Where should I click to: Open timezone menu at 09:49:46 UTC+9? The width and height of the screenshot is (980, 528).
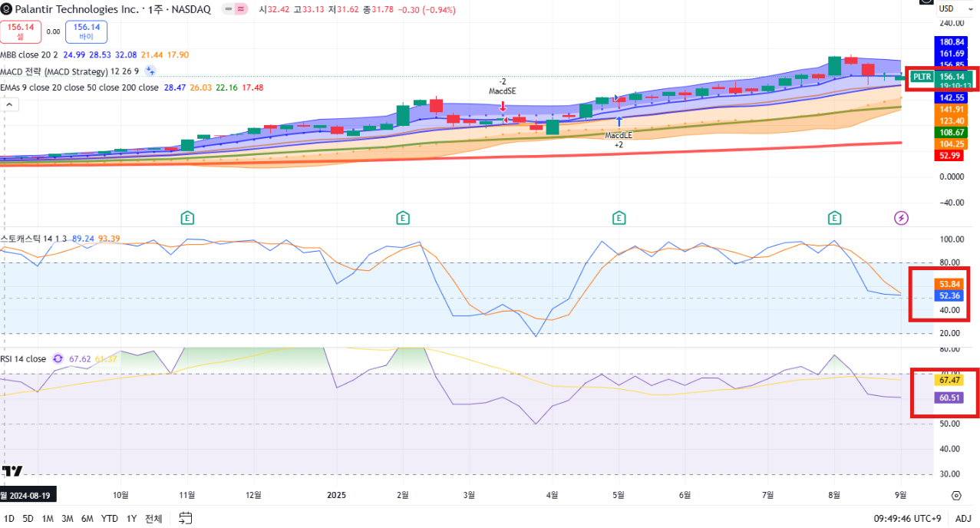coord(907,519)
